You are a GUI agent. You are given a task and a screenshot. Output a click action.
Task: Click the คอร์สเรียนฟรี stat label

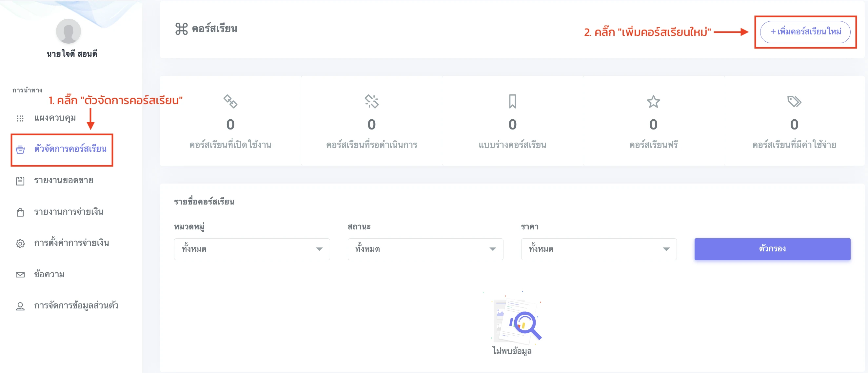653,145
